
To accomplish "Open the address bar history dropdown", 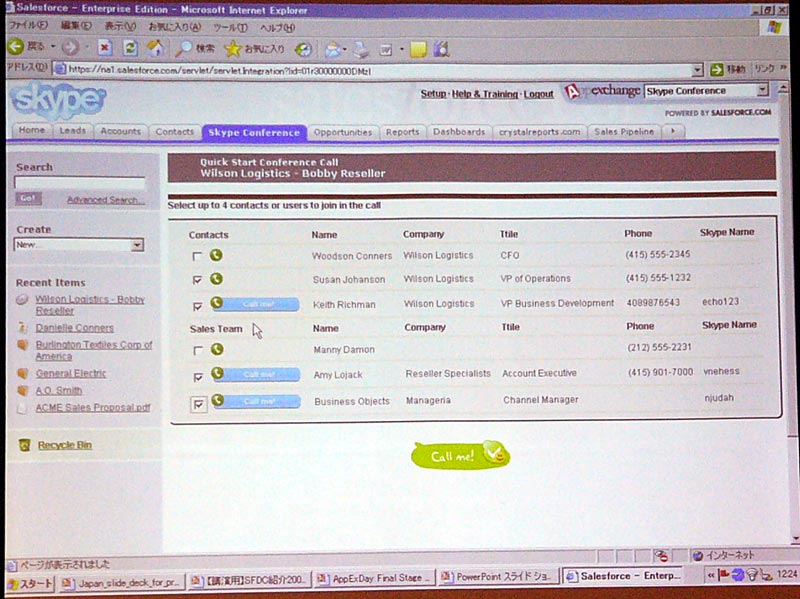I will click(697, 70).
